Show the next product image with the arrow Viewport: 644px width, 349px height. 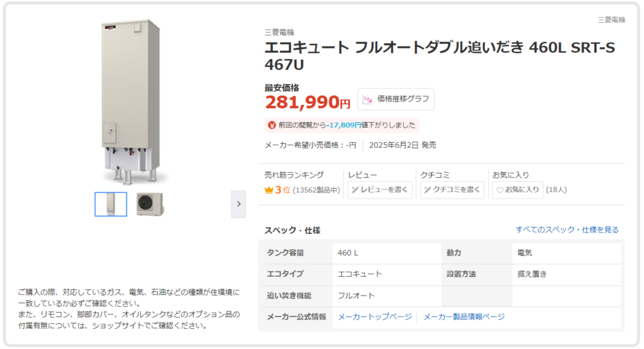238,204
